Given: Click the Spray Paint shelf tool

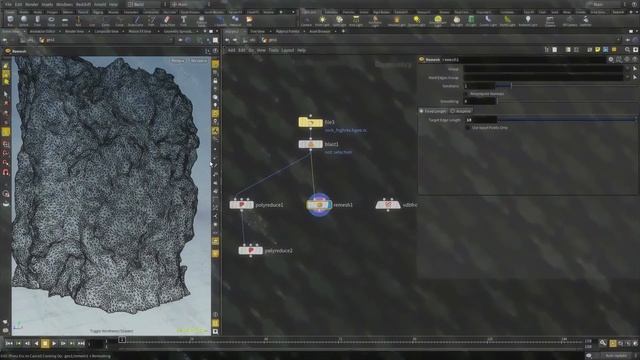Looking at the screenshot, I should (x=167, y=20).
